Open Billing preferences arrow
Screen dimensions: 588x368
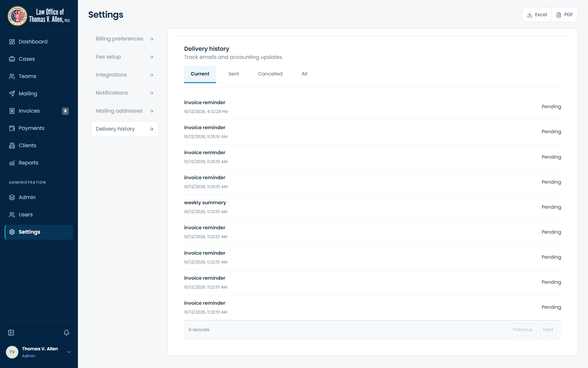point(151,39)
